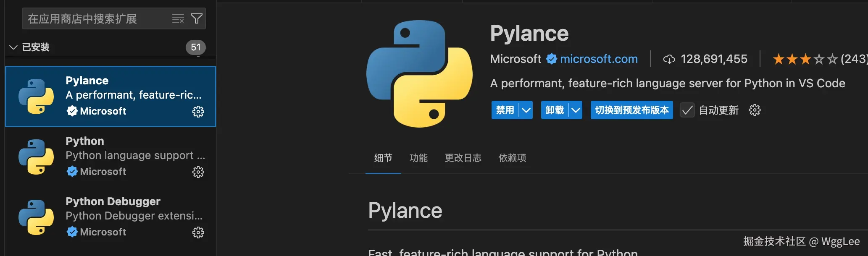
Task: Click the Pylance heading in the README
Action: point(405,210)
